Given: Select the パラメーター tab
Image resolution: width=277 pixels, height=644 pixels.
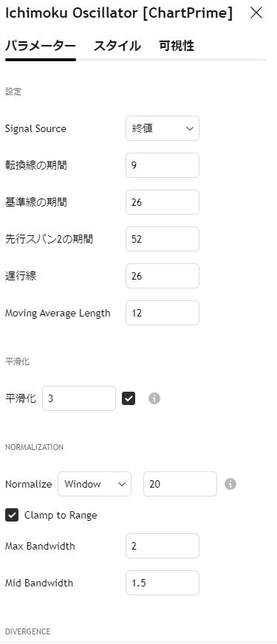Looking at the screenshot, I should [41, 46].
